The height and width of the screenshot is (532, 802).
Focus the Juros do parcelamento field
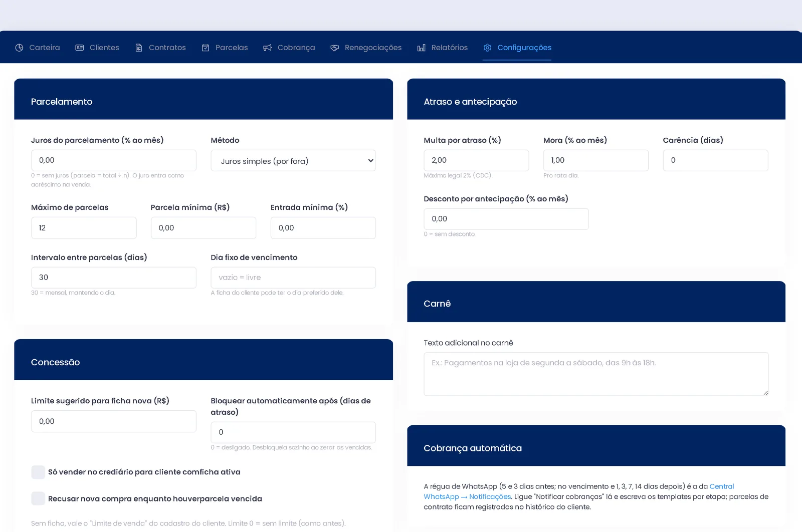(114, 160)
